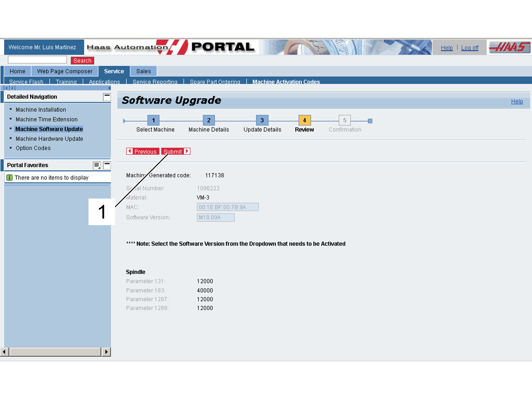This screenshot has width=532, height=399.
Task: Open the Web Page Composer tab
Action: click(65, 71)
